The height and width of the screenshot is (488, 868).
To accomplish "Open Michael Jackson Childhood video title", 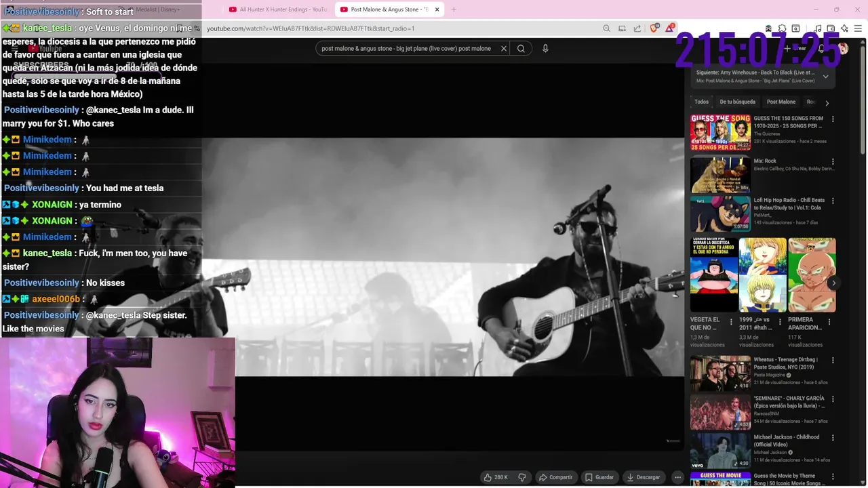I will (x=787, y=441).
